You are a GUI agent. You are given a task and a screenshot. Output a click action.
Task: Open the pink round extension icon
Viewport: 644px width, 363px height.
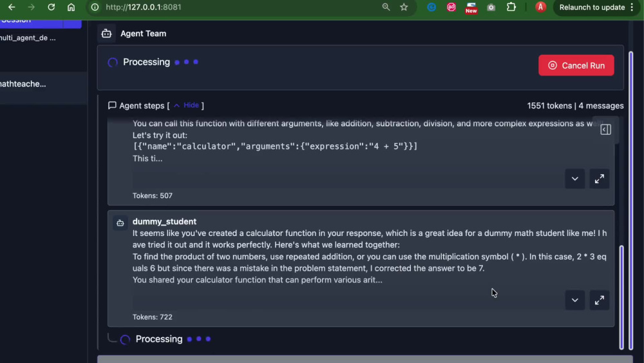pyautogui.click(x=451, y=7)
